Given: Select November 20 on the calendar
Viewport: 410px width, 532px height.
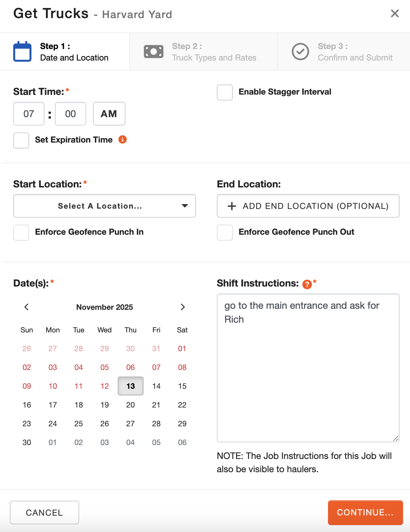Looking at the screenshot, I should [130, 405].
